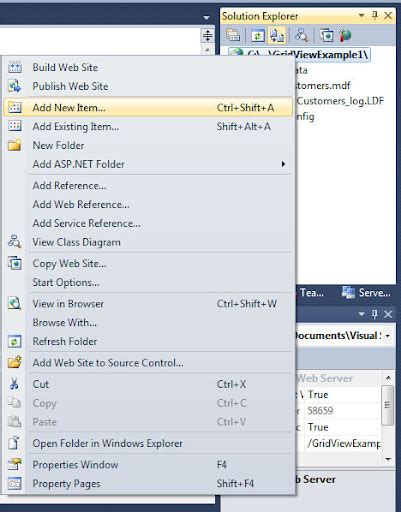The height and width of the screenshot is (512, 401).
Task: Toggle the Properties panel auto-hide pin
Action: click(x=375, y=314)
